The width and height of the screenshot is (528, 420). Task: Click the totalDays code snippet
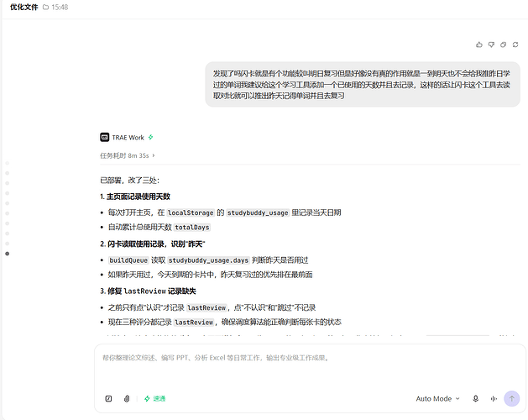pyautogui.click(x=192, y=228)
